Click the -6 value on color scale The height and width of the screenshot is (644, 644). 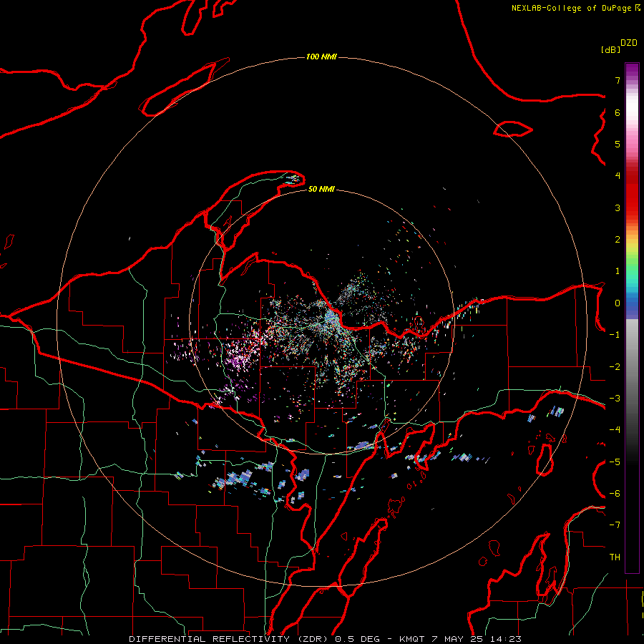[x=615, y=494]
